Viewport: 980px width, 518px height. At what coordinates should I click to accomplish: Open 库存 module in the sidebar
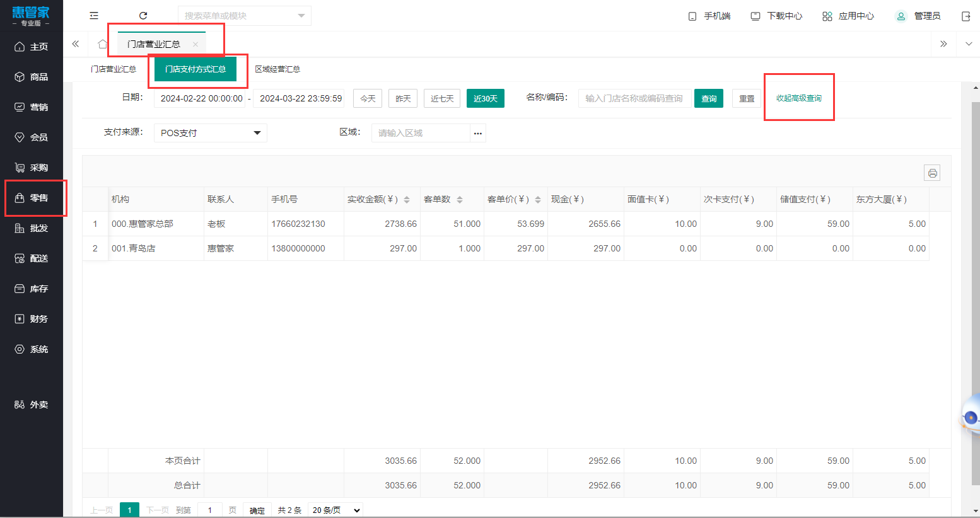tap(32, 289)
